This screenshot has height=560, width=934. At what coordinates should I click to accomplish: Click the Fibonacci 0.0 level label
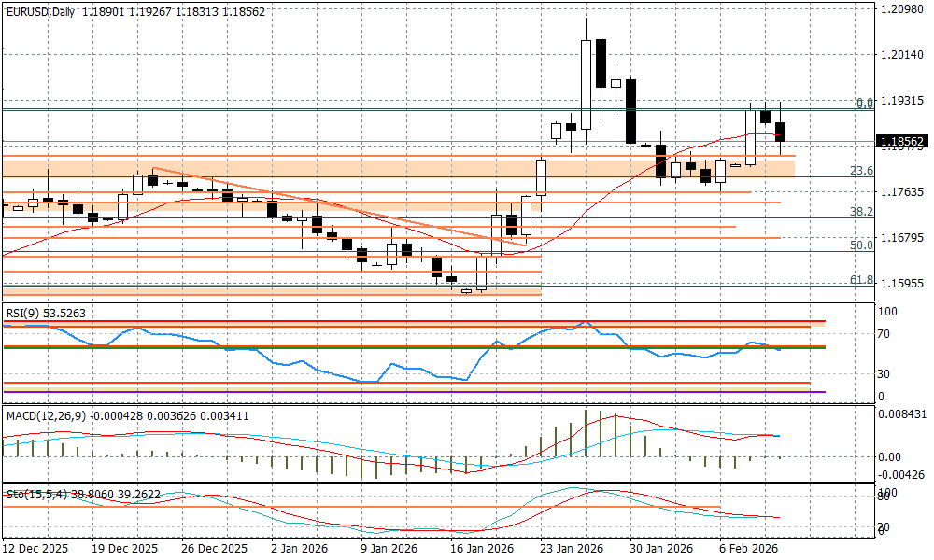[864, 103]
